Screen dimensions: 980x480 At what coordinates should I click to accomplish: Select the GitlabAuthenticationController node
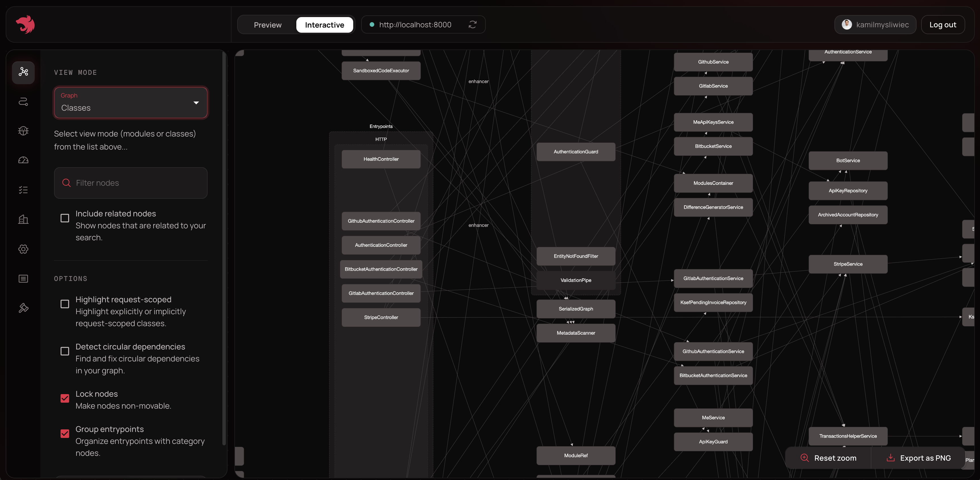pyautogui.click(x=381, y=293)
